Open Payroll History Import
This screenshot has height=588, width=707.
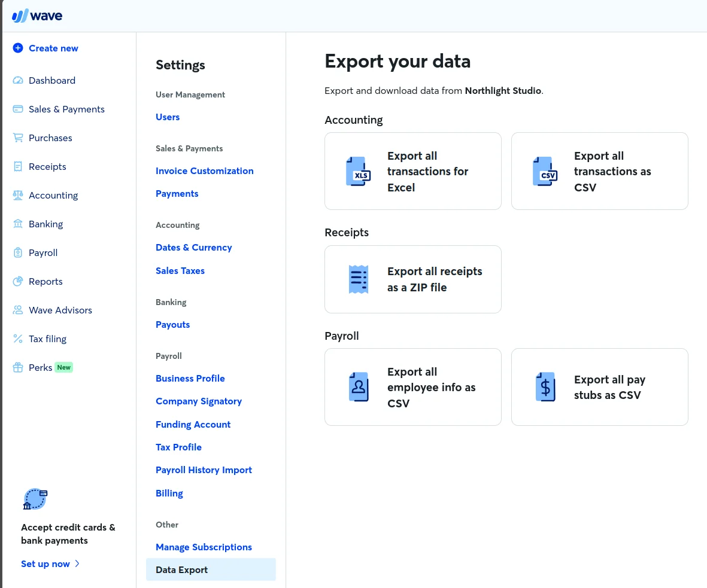(204, 470)
